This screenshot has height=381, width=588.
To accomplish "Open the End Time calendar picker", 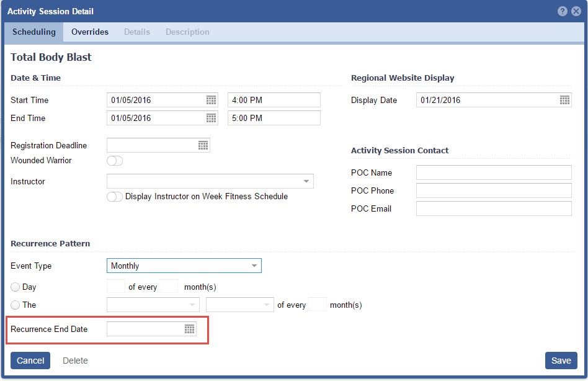I will click(x=211, y=118).
